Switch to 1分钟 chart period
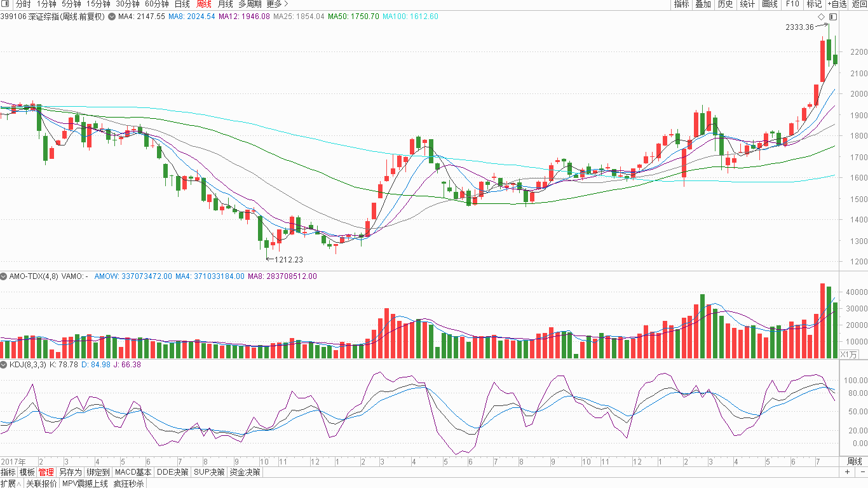This screenshot has height=488, width=868. pyautogui.click(x=46, y=4)
